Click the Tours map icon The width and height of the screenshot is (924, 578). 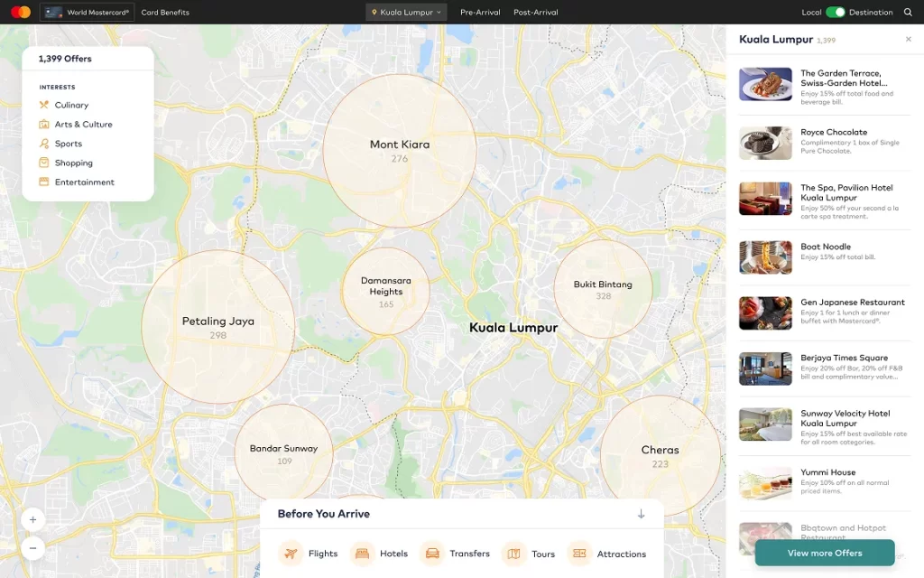pos(513,554)
